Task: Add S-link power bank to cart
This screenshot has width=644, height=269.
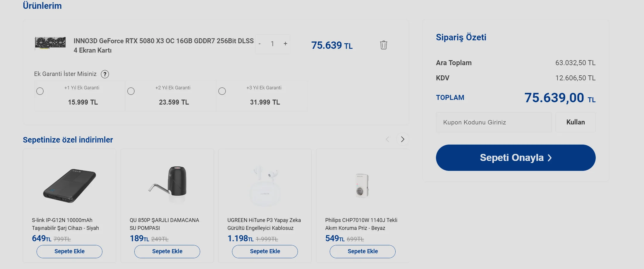Action: pyautogui.click(x=69, y=251)
